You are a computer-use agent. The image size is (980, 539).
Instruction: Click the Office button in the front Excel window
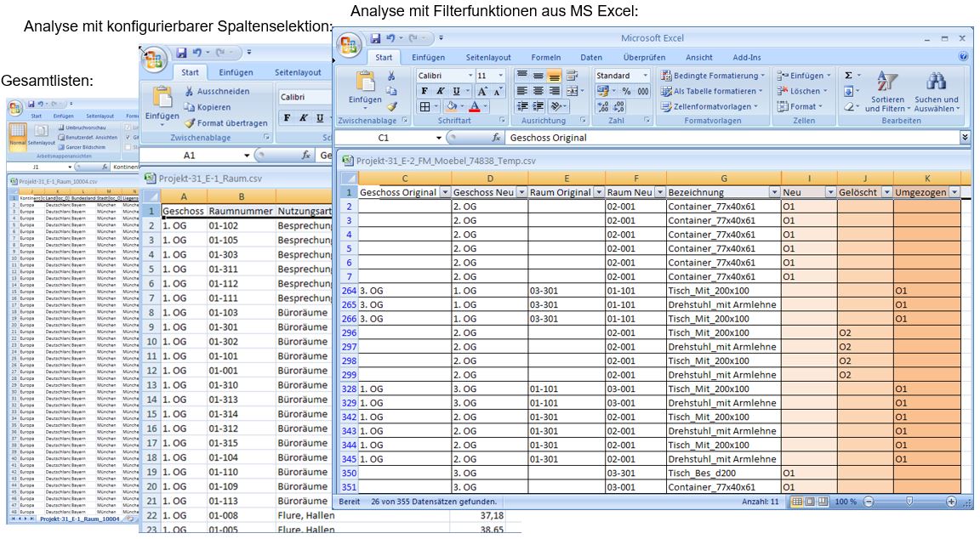[349, 45]
